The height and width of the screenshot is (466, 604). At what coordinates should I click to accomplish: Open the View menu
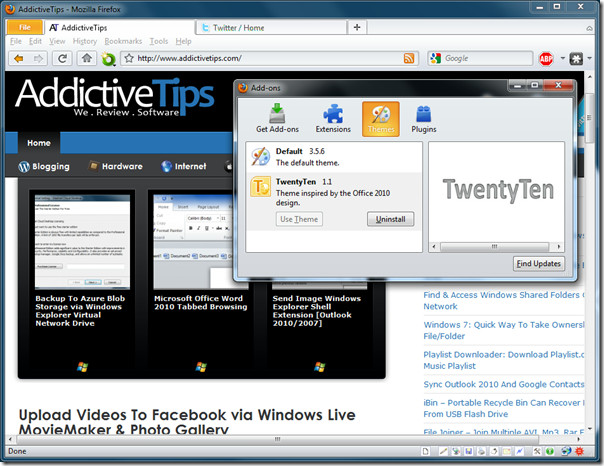57,41
